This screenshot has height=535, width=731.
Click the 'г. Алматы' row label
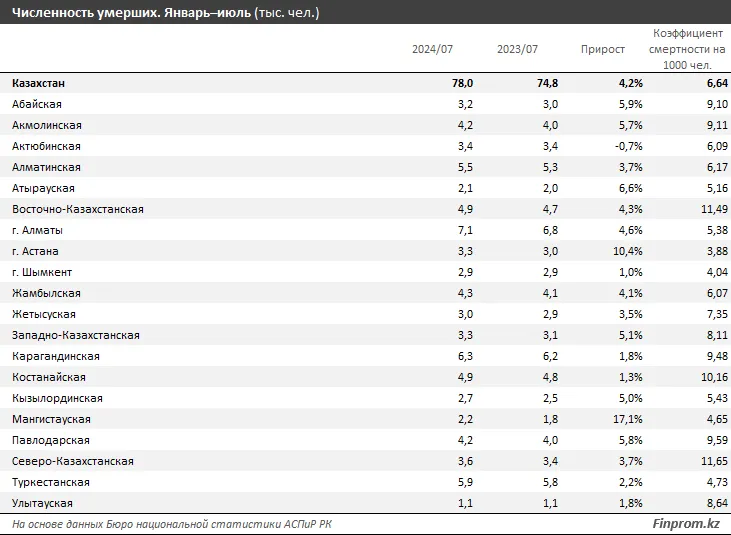click(x=40, y=230)
